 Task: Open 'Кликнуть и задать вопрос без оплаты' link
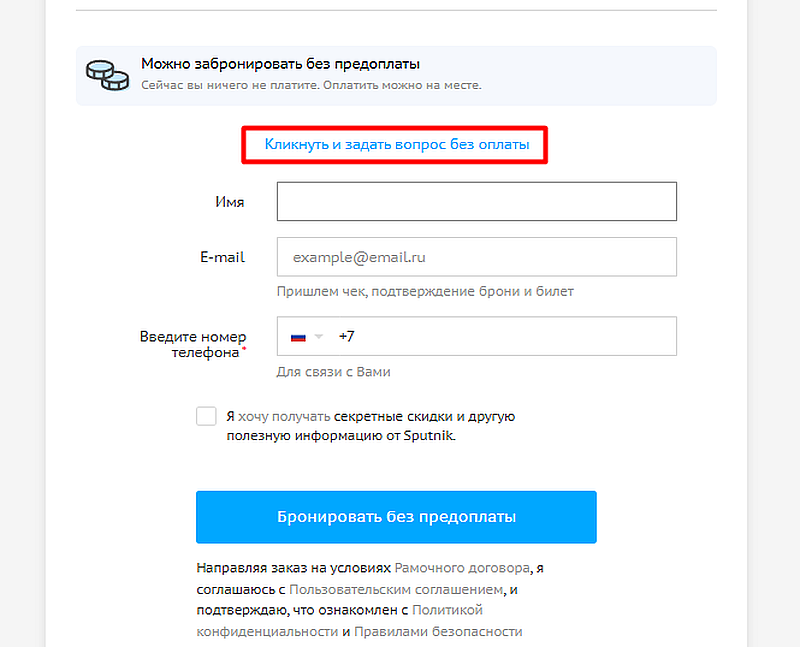[396, 144]
